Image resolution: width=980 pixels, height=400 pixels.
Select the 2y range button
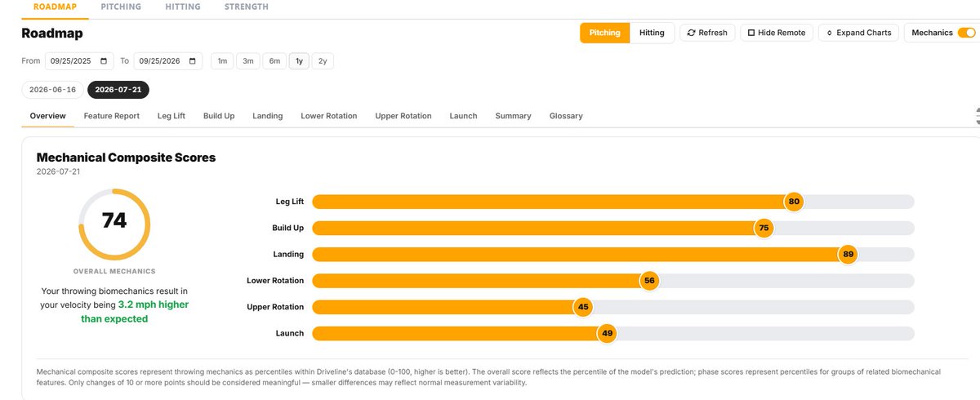[323, 61]
